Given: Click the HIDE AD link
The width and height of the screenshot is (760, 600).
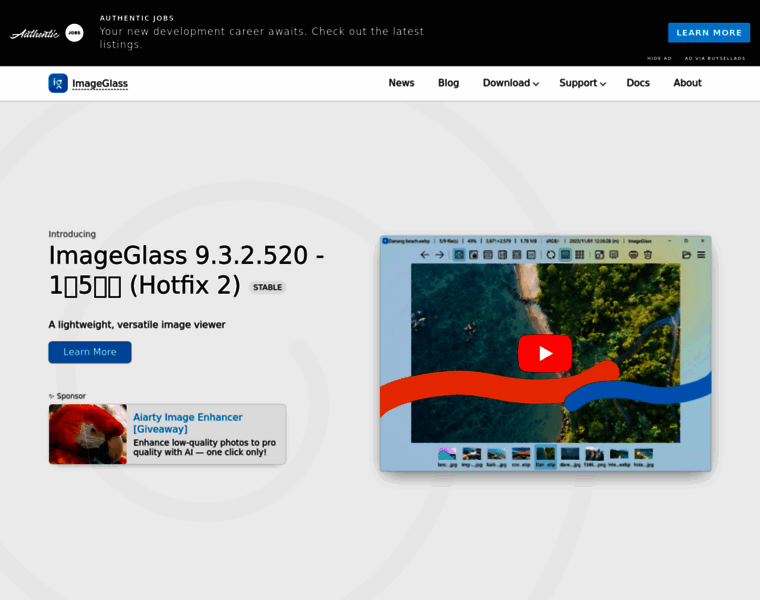Looking at the screenshot, I should (659, 58).
